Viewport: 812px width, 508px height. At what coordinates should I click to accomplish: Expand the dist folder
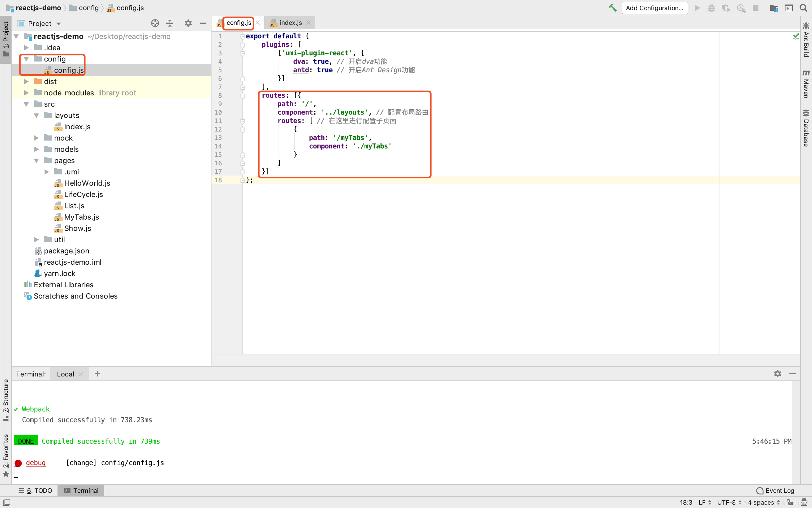pyautogui.click(x=26, y=82)
